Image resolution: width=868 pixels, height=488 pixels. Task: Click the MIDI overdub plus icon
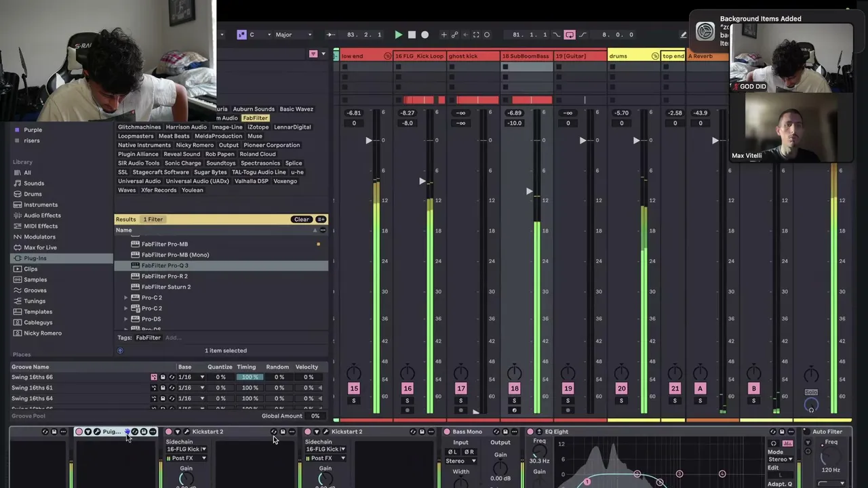coord(443,35)
